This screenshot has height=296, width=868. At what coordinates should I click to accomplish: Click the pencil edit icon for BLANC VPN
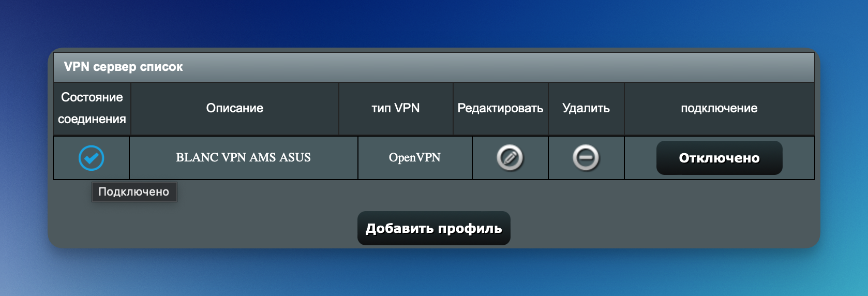[x=510, y=158]
